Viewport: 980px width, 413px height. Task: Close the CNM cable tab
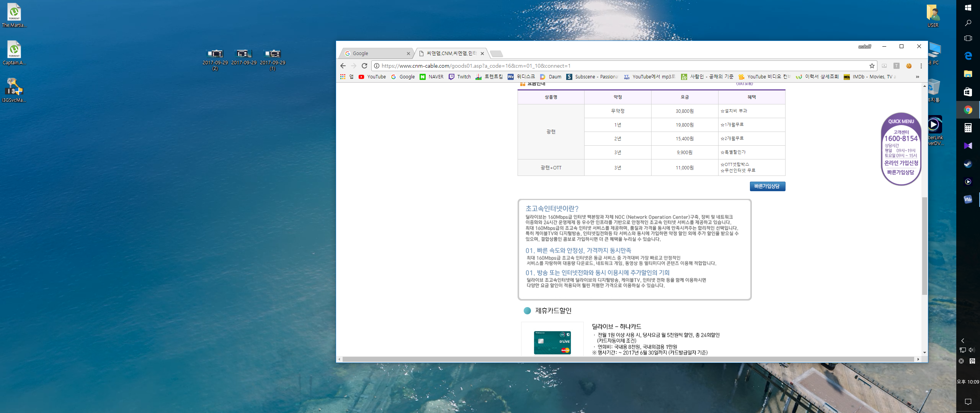click(482, 54)
